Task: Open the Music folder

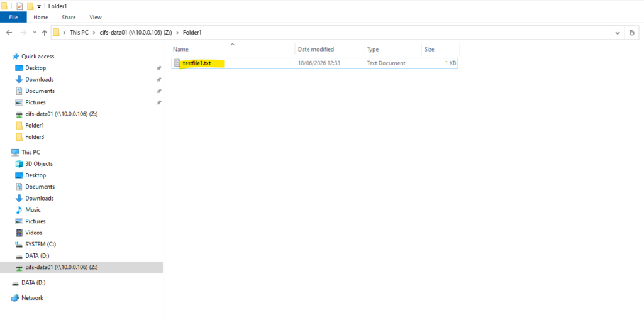Action: click(x=33, y=209)
